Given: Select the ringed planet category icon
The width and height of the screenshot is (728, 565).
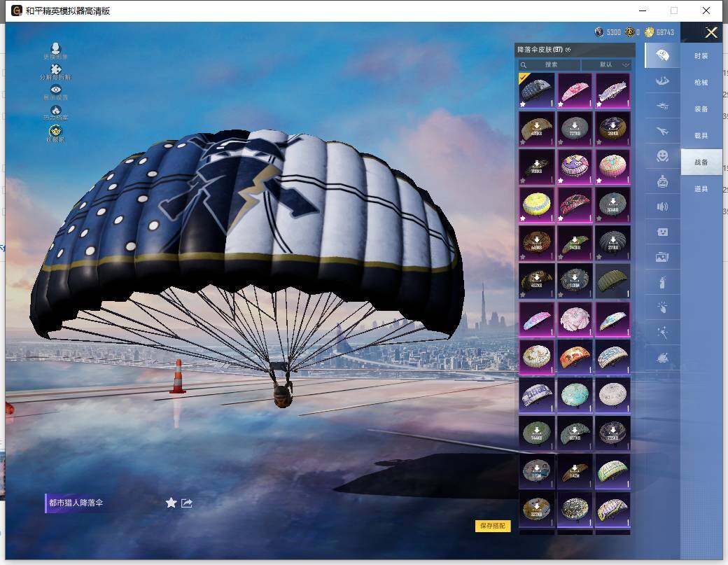Looking at the screenshot, I should (662, 358).
